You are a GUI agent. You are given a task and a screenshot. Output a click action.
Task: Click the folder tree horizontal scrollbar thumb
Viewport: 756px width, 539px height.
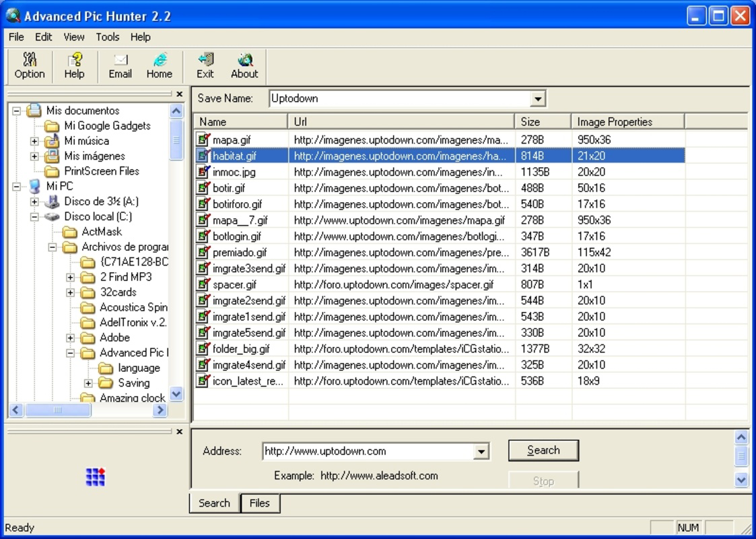pyautogui.click(x=58, y=410)
